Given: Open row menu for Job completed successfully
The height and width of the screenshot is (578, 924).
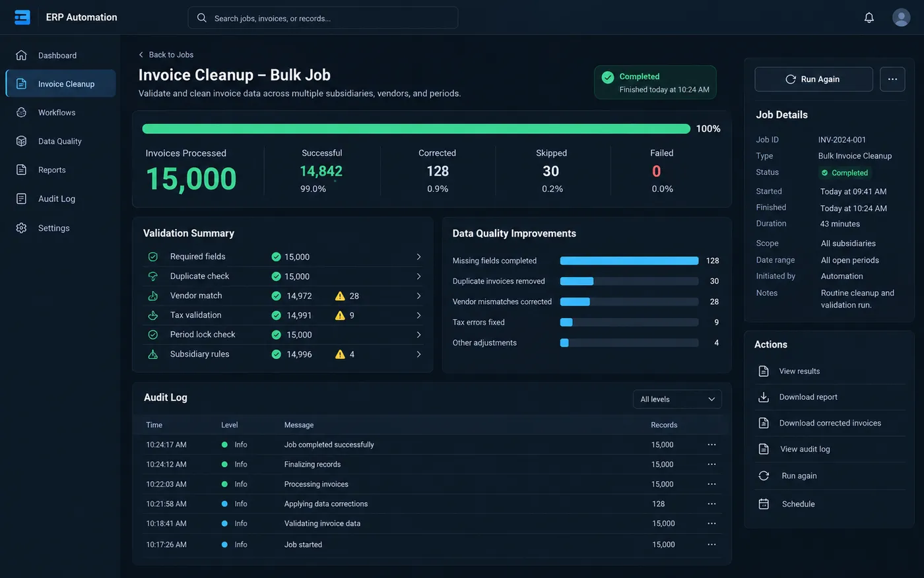Looking at the screenshot, I should pyautogui.click(x=711, y=445).
